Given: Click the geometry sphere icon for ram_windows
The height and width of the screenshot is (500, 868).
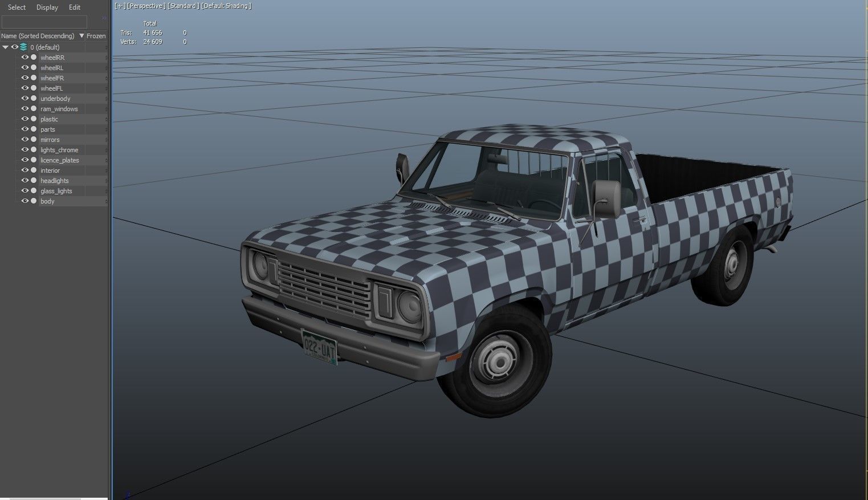Looking at the screenshot, I should (34, 109).
